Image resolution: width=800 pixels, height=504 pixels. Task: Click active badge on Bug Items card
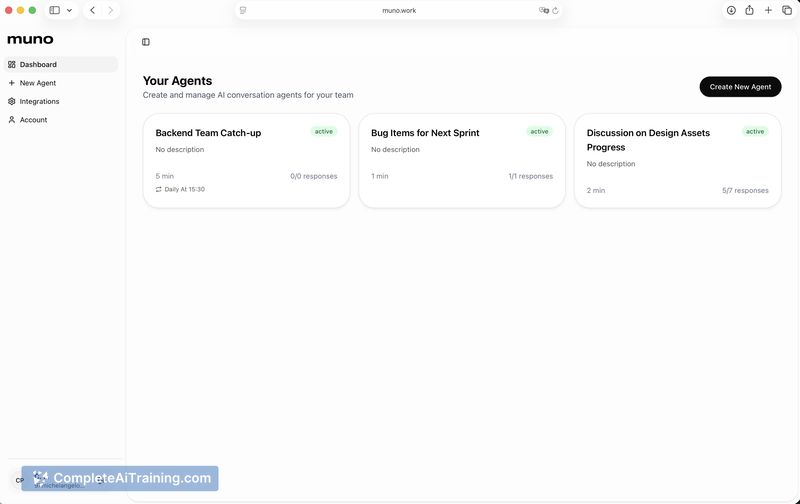tap(539, 132)
